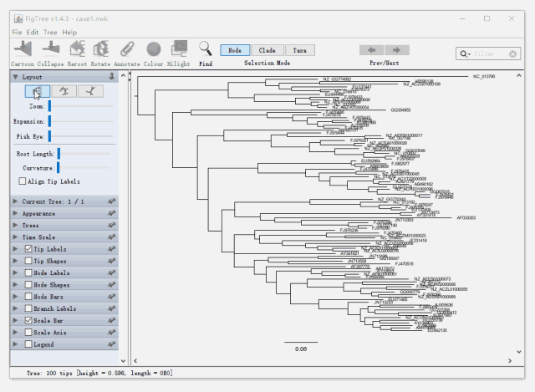Expand the Trees section
535x392 pixels.
pos(15,226)
